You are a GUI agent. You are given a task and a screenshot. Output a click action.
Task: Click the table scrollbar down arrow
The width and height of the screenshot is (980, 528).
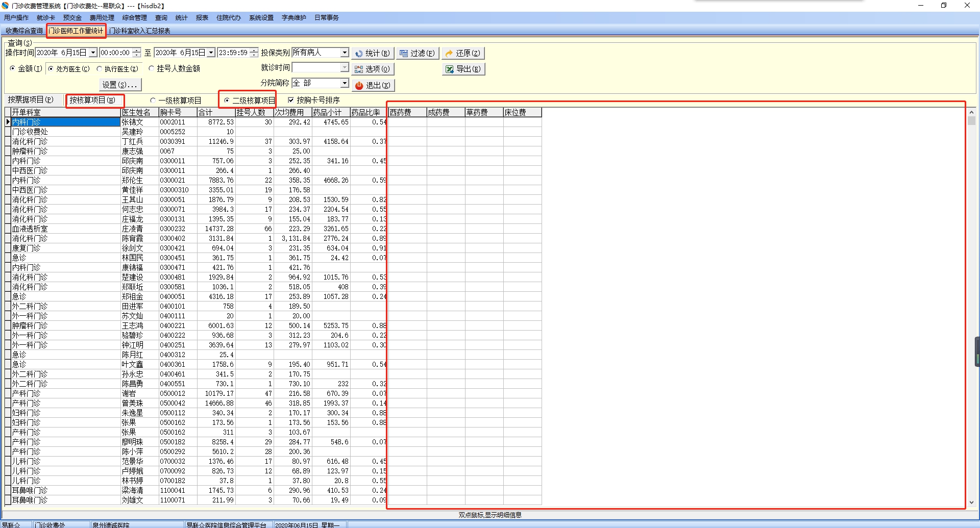pos(971,502)
